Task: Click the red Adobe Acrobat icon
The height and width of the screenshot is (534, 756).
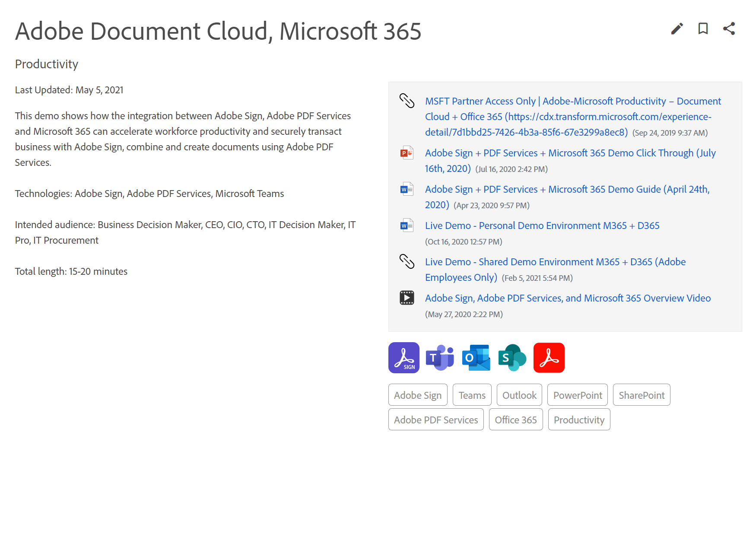Action: pyautogui.click(x=549, y=358)
